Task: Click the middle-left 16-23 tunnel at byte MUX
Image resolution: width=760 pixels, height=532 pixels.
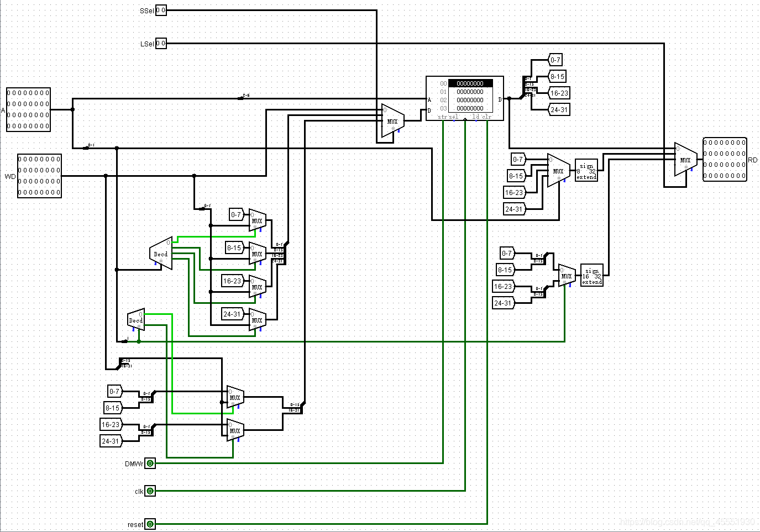Action: 233,281
